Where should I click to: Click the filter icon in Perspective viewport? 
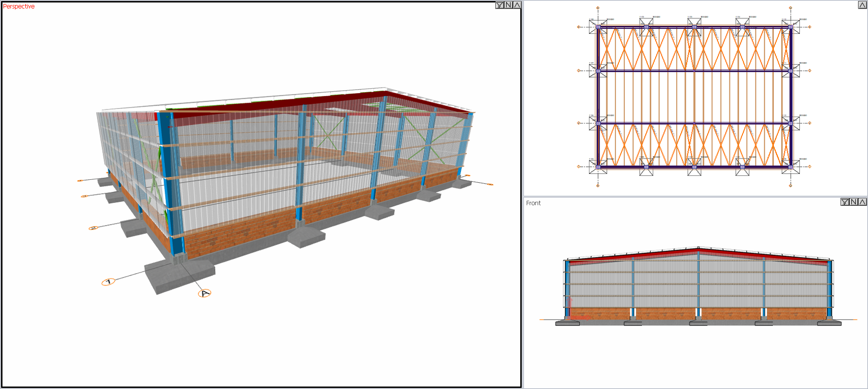point(499,5)
